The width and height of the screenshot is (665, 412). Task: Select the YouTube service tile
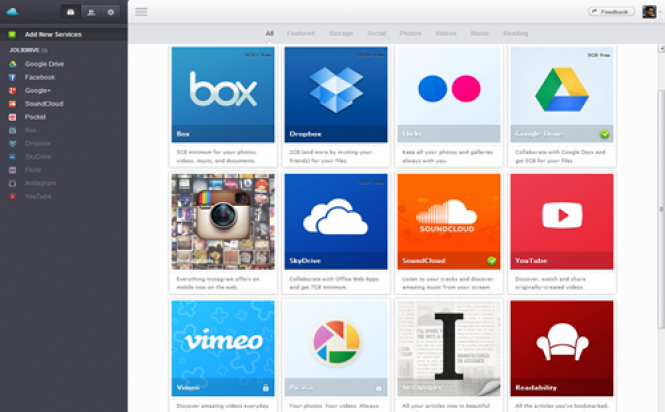(562, 221)
